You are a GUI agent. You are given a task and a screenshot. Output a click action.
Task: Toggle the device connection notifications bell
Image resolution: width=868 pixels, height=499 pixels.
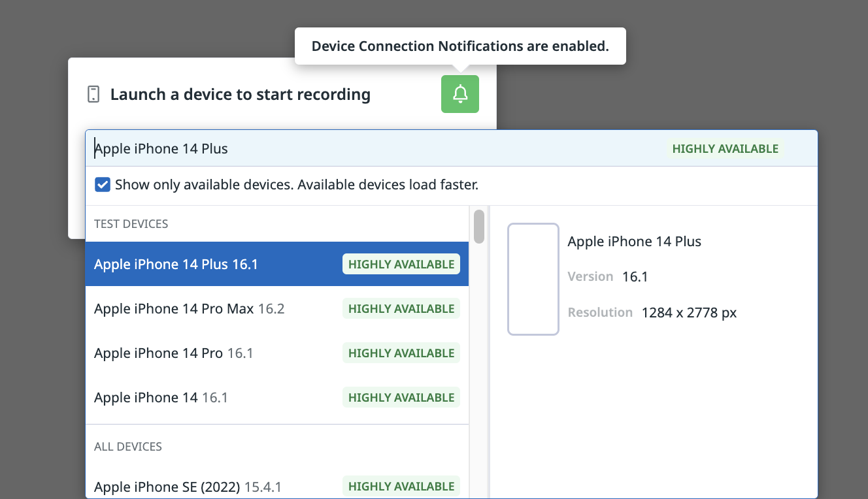tap(460, 94)
